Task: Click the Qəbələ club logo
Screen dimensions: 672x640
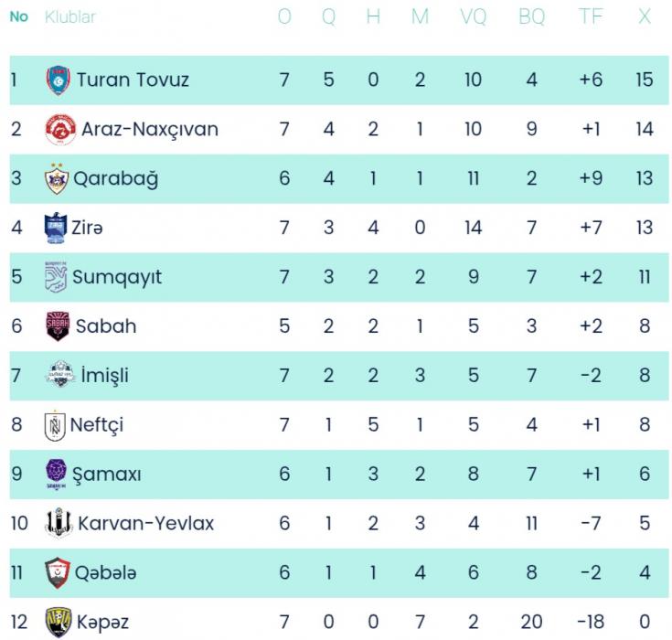Action: point(57,573)
